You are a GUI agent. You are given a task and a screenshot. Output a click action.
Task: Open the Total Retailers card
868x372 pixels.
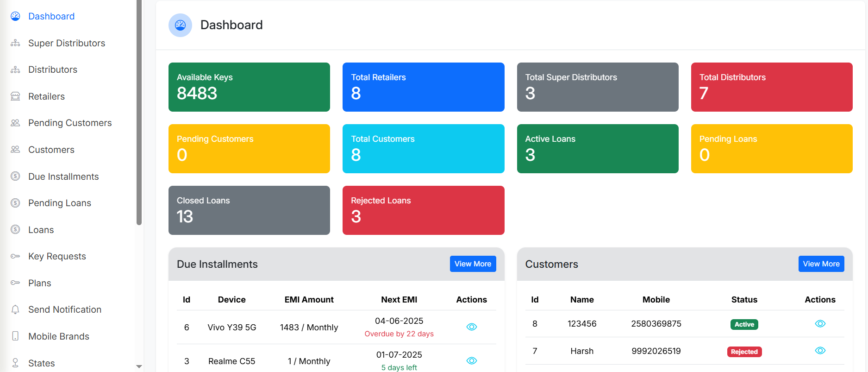(x=424, y=87)
